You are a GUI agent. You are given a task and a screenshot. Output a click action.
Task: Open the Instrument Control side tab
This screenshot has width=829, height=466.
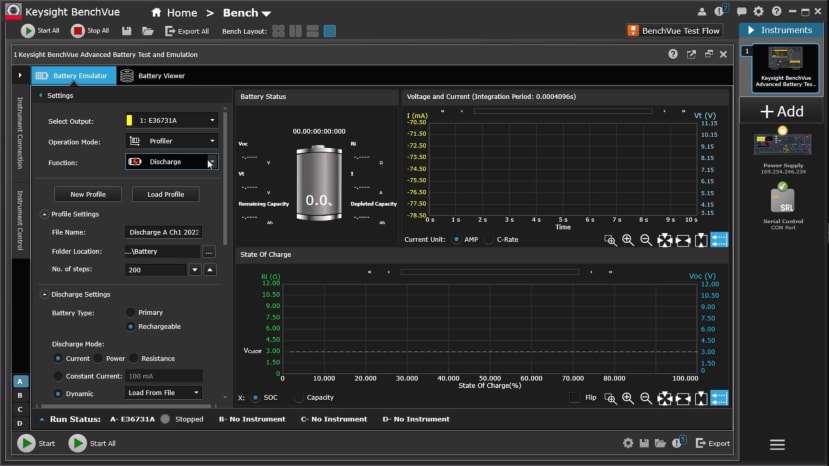(20, 220)
